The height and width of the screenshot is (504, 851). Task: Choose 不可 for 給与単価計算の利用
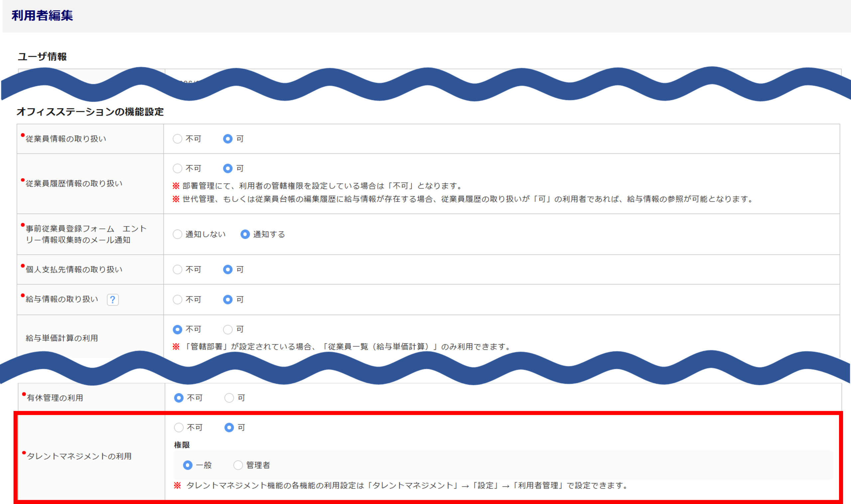[x=177, y=330]
